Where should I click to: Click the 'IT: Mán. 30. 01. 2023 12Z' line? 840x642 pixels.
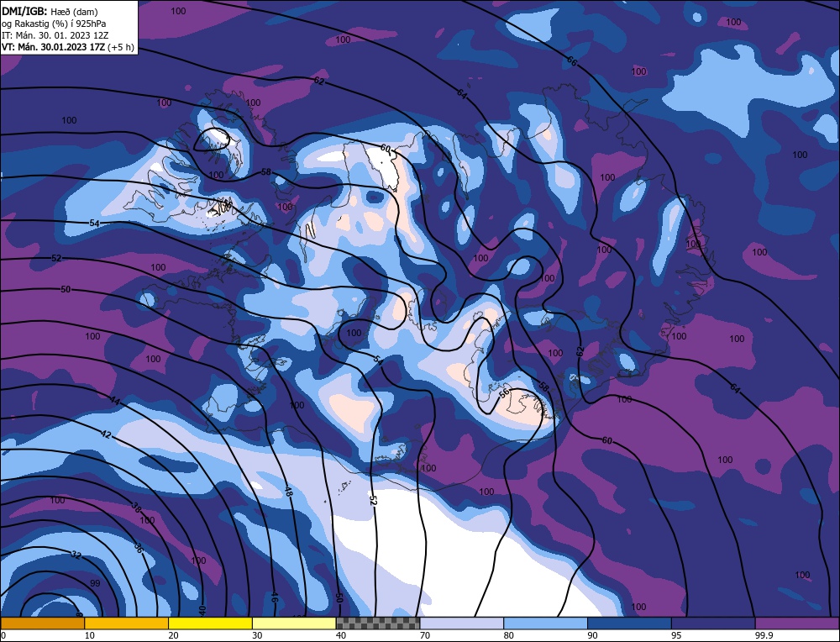55,35
